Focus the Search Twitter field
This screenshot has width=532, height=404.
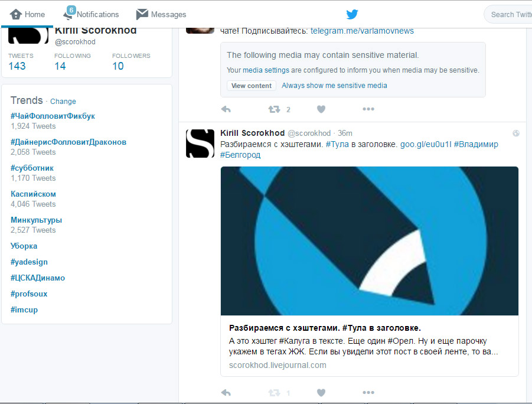point(508,15)
